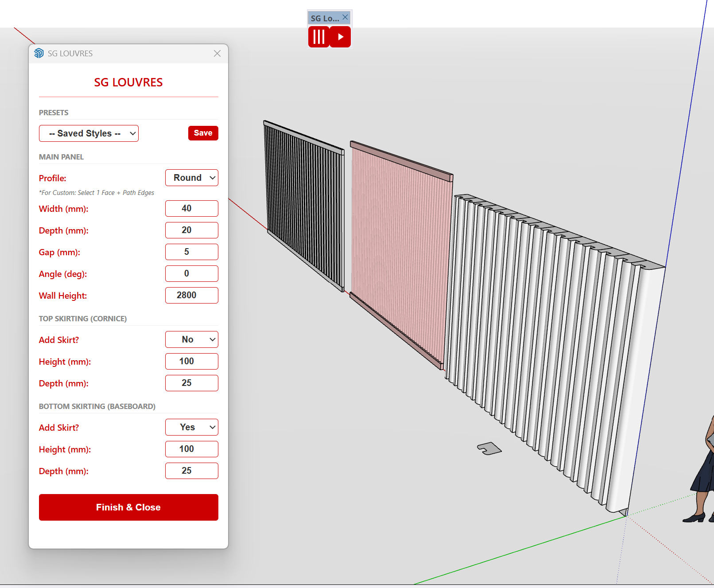Viewport: 714px width, 588px height.
Task: Click the main panel Width input field
Action: 191,208
